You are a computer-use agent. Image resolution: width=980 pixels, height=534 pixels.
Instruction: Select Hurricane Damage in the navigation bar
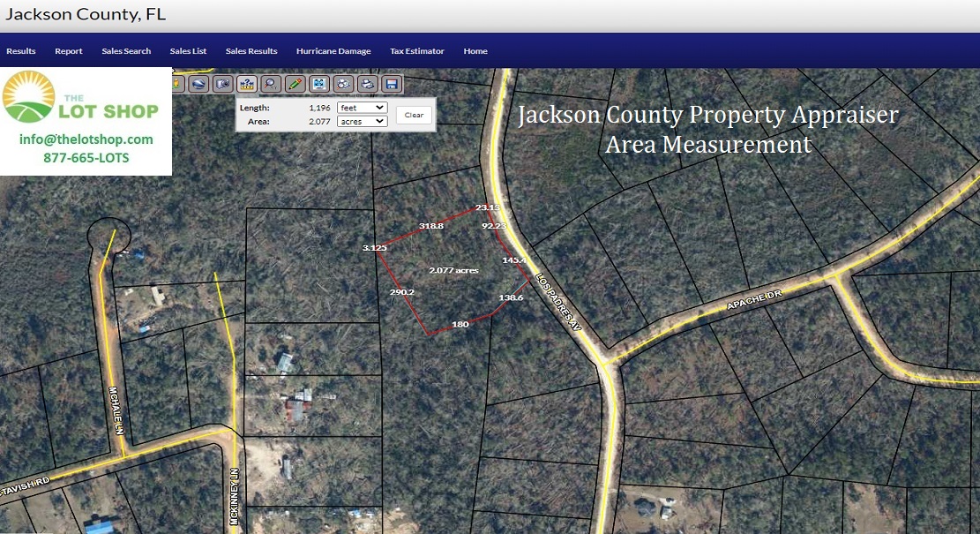point(333,51)
